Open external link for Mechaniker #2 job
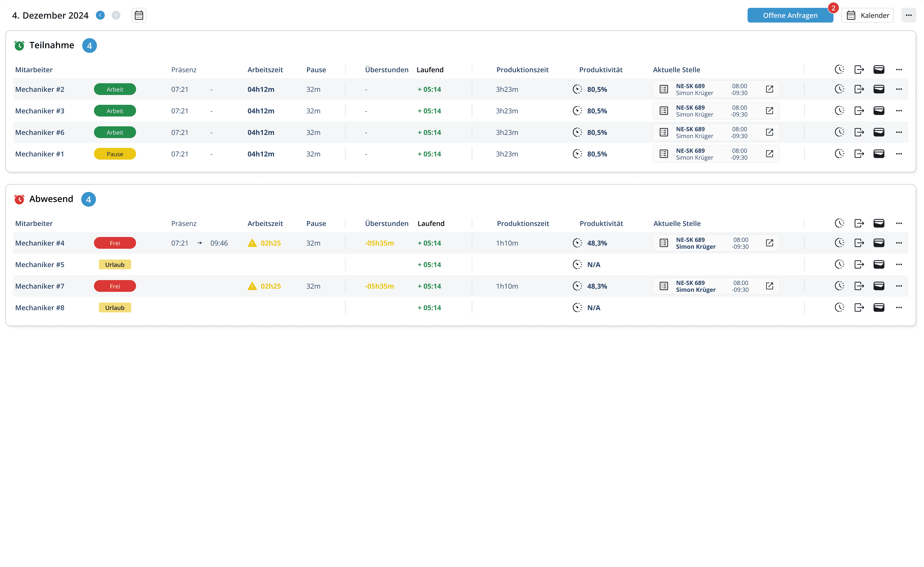 [x=769, y=89]
